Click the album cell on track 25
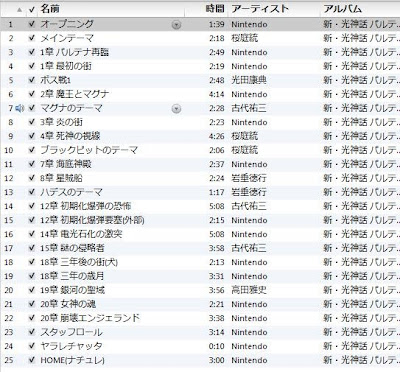The height and width of the screenshot is (372, 400). pyautogui.click(x=361, y=360)
